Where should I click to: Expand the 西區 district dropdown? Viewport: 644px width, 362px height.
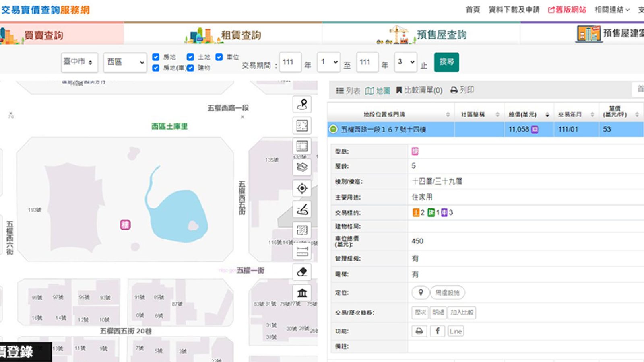pos(125,62)
